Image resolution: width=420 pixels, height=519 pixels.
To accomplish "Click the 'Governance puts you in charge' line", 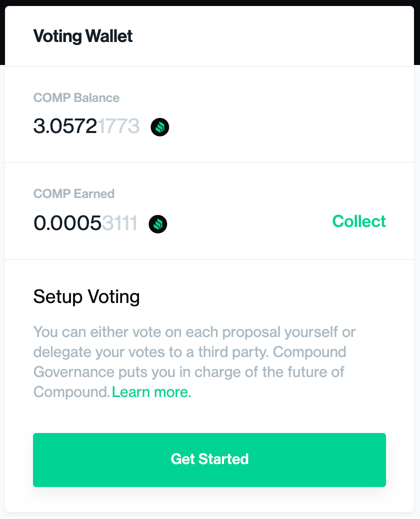I will tap(188, 372).
